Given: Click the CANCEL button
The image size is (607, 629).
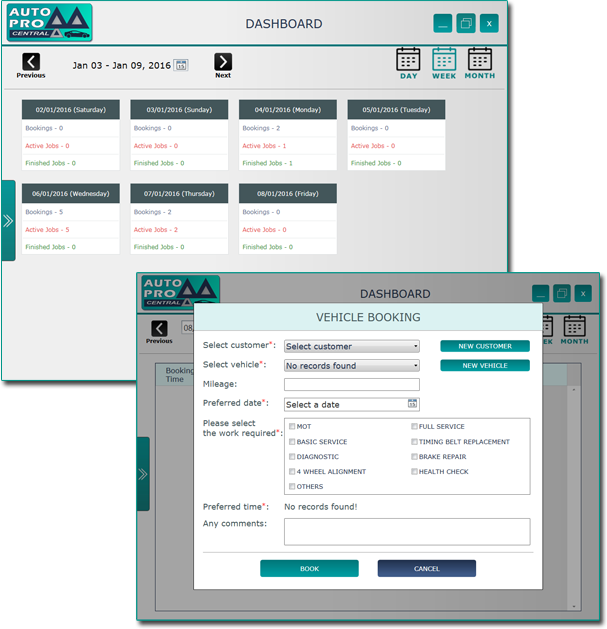Looking at the screenshot, I should tap(427, 568).
